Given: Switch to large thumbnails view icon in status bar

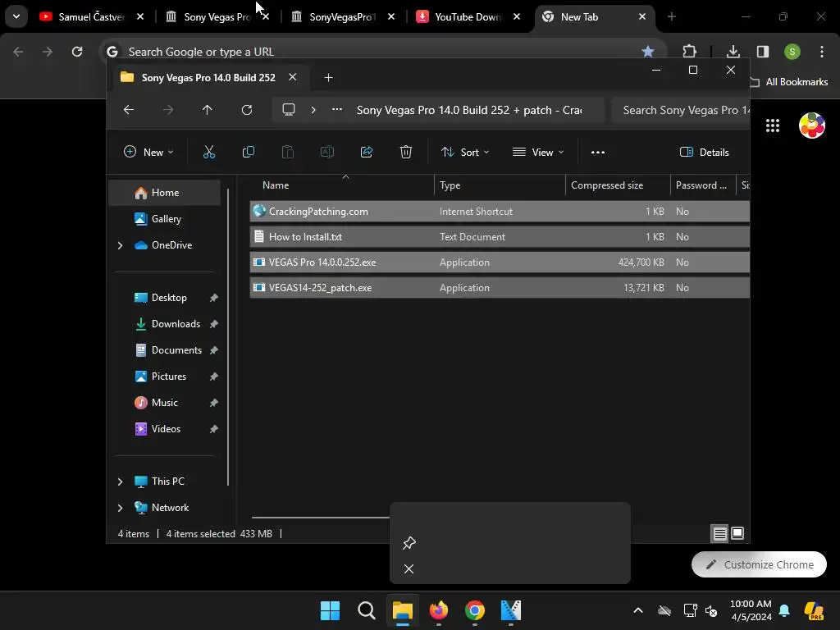Looking at the screenshot, I should [x=737, y=533].
